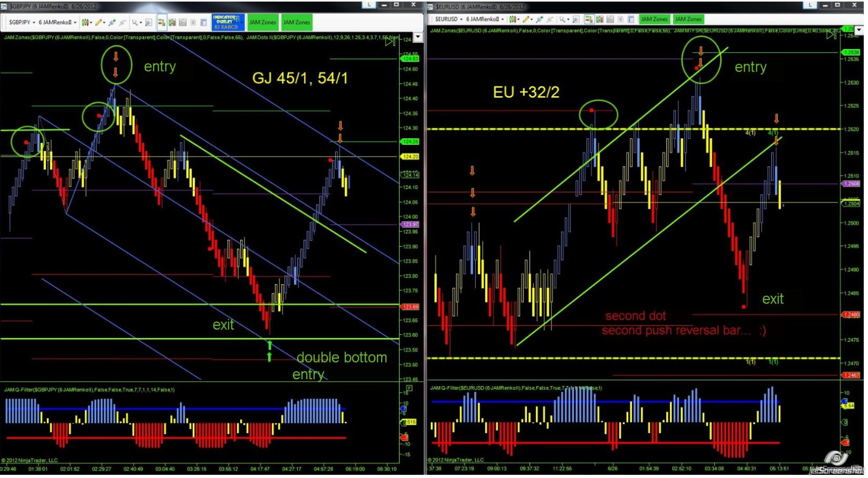Click the picture-style icon in GBPJPY toolbar

(183, 22)
